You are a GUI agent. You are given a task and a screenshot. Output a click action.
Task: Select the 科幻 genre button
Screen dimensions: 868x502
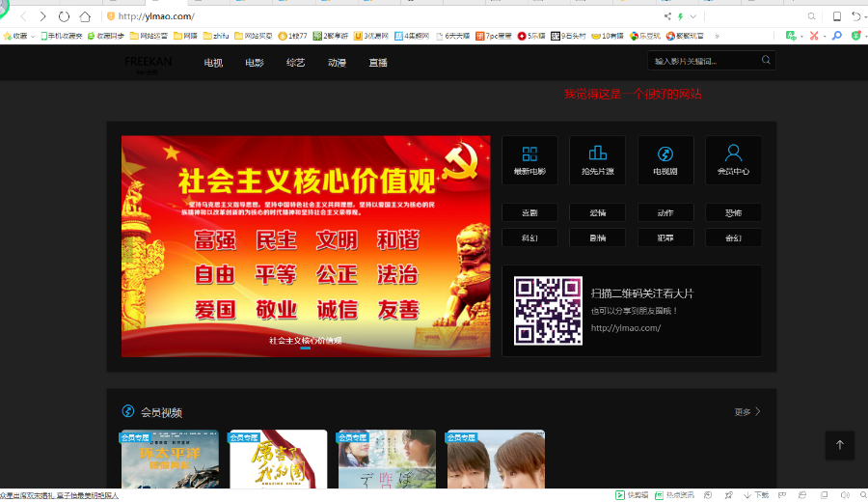pos(529,237)
